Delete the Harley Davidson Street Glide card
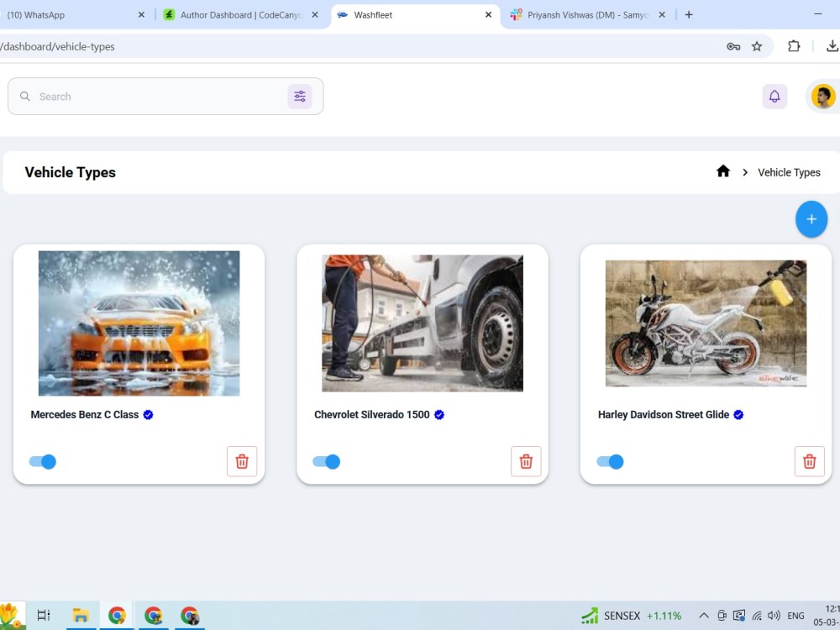 810,461
